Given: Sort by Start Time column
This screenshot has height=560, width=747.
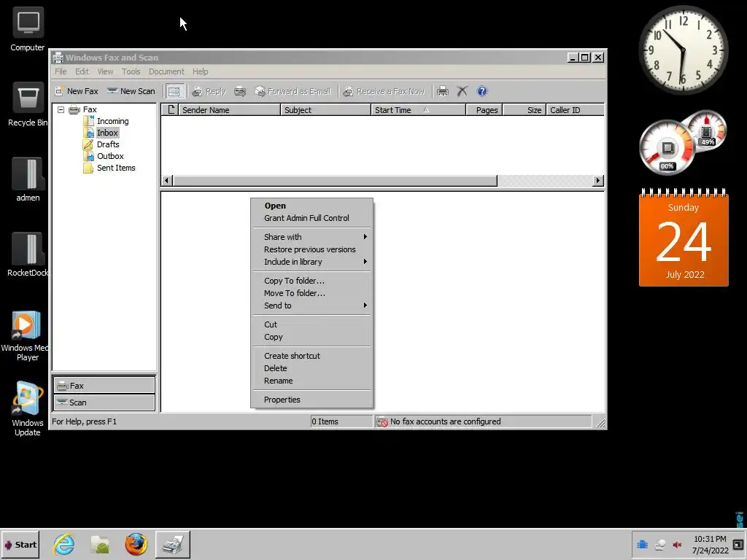Looking at the screenshot, I should coord(418,110).
